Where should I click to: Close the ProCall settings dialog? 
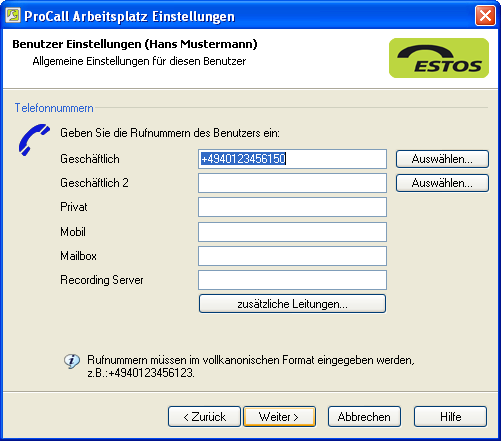coord(485,16)
